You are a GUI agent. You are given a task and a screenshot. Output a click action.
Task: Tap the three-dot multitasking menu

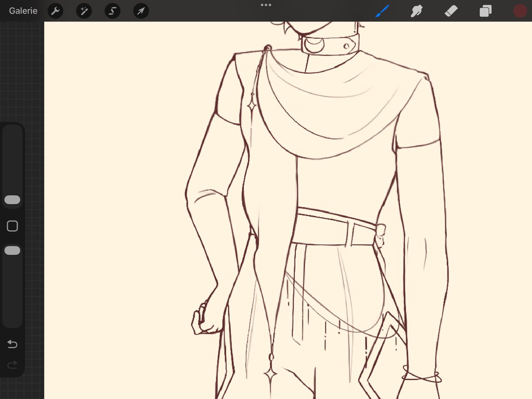266,5
